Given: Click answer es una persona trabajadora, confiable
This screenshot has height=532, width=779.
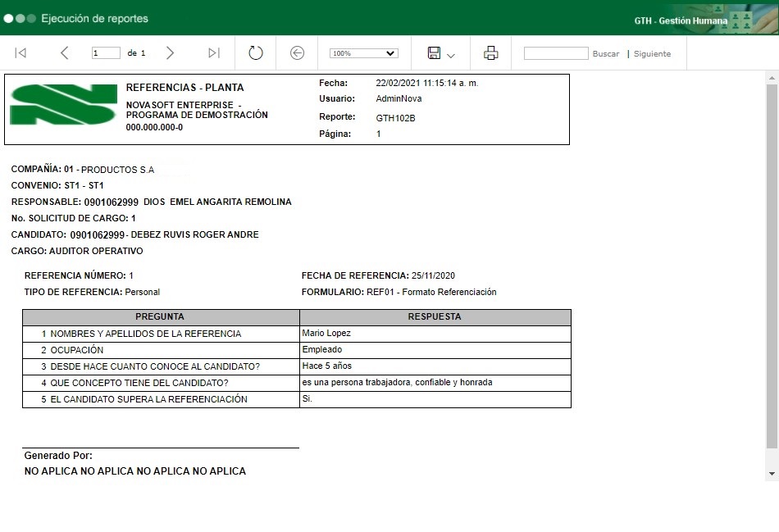Looking at the screenshot, I should 397,383.
